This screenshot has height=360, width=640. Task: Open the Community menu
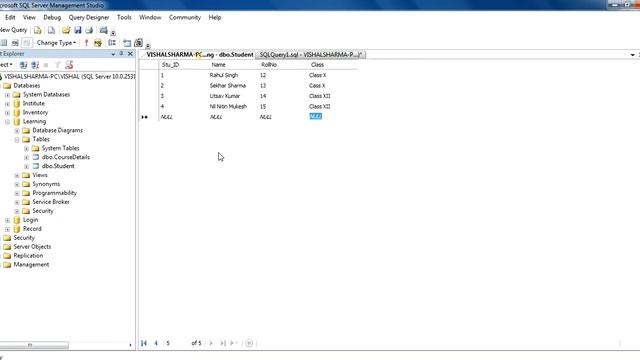[184, 18]
